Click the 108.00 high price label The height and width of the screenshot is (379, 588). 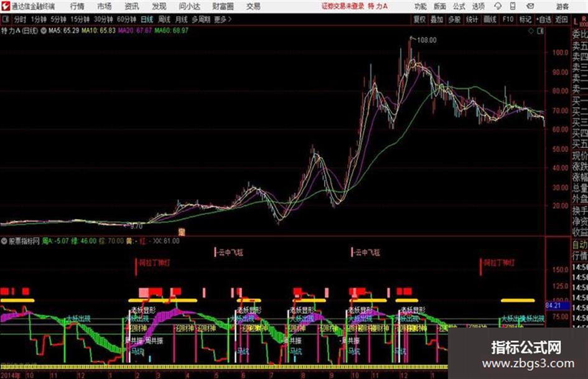click(427, 40)
